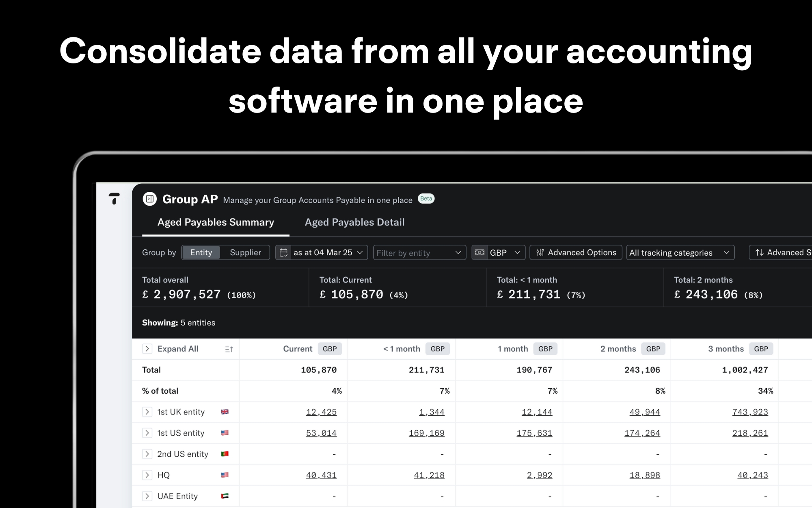Open the GBP currency dropdown

point(499,252)
